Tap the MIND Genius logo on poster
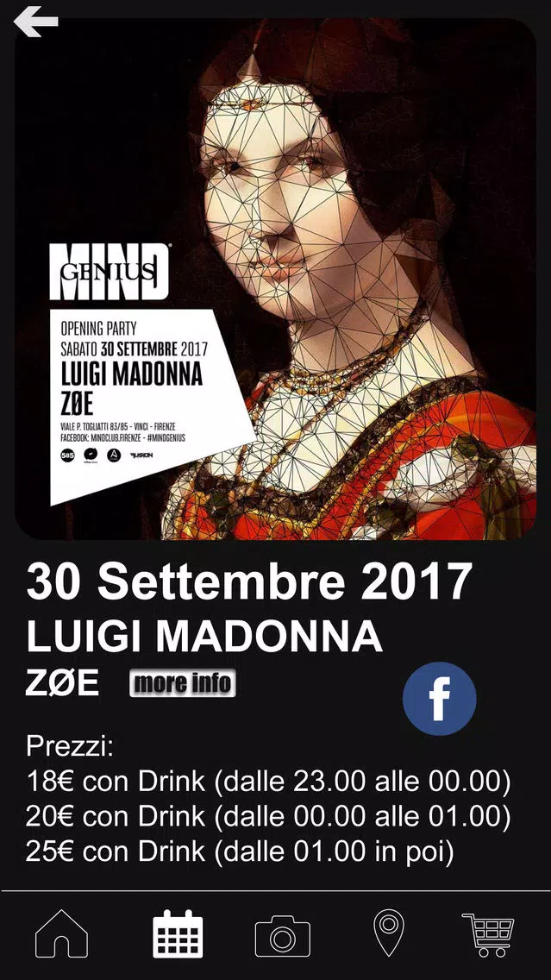Viewport: 551px width, 980px height. click(110, 271)
